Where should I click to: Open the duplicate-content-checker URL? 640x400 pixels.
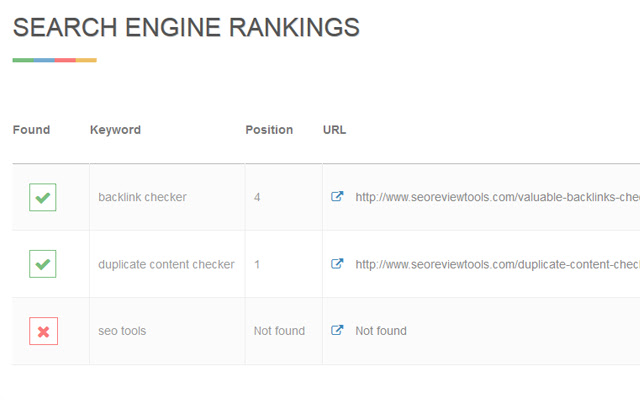click(497, 264)
